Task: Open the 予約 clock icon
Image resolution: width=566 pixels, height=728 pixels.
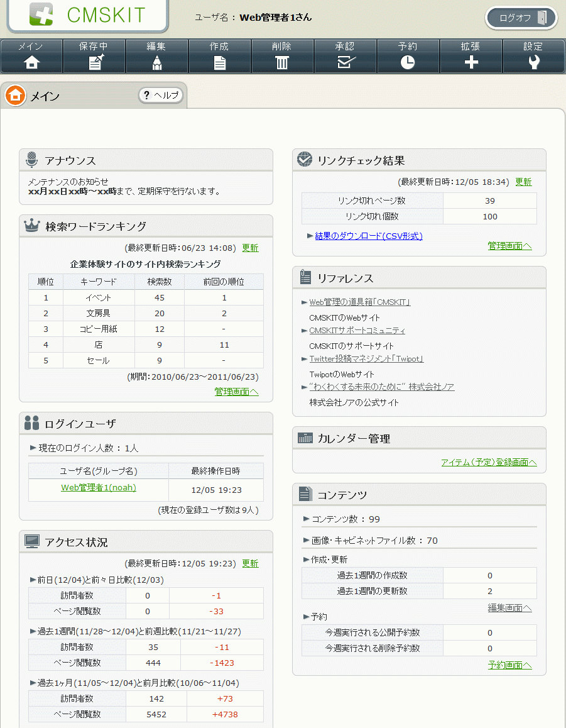Action: pos(408,62)
